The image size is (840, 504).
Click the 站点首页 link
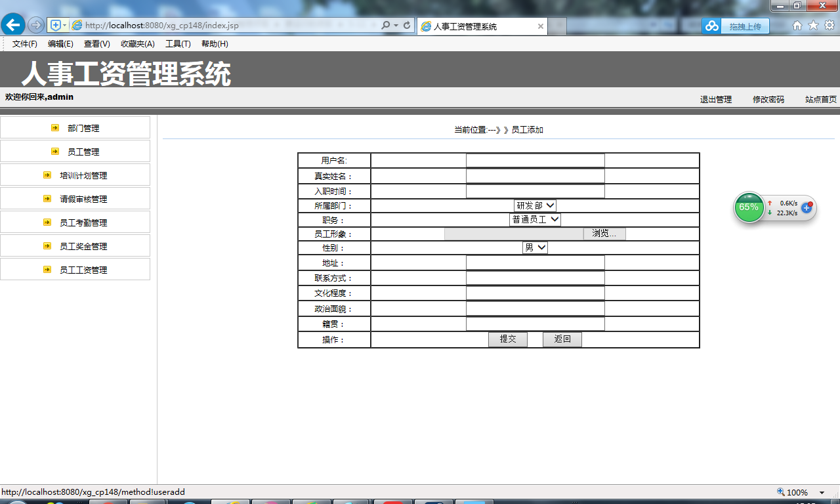pyautogui.click(x=821, y=100)
